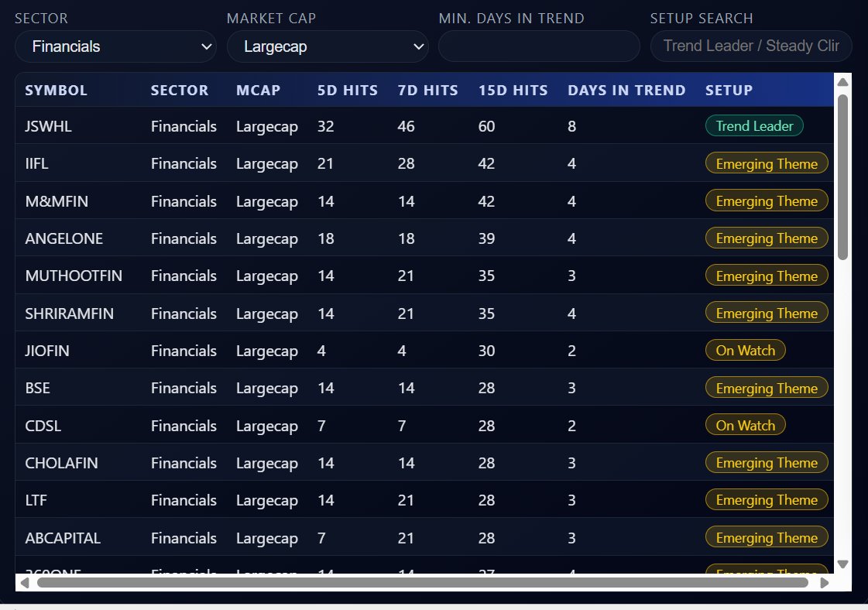Select the CDSL symbol cell
Screen dimensions: 868x610
[43, 426]
